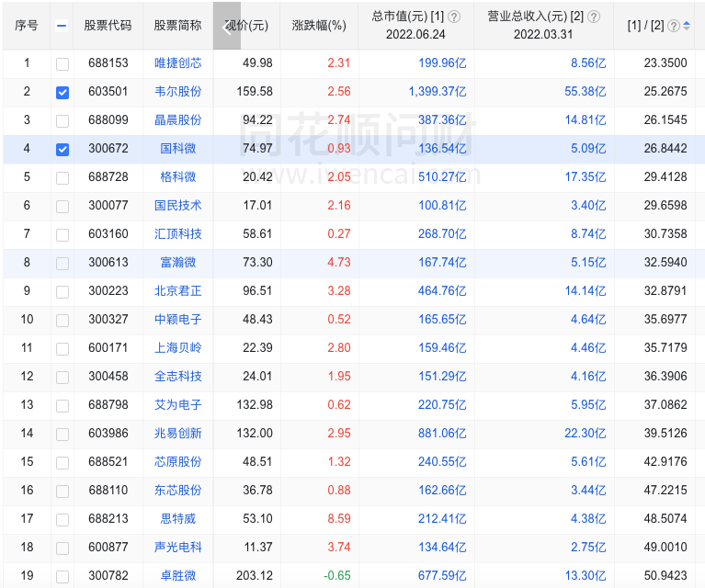Click market cap value 1,399.37亿
The height and width of the screenshot is (588, 705).
438,91
